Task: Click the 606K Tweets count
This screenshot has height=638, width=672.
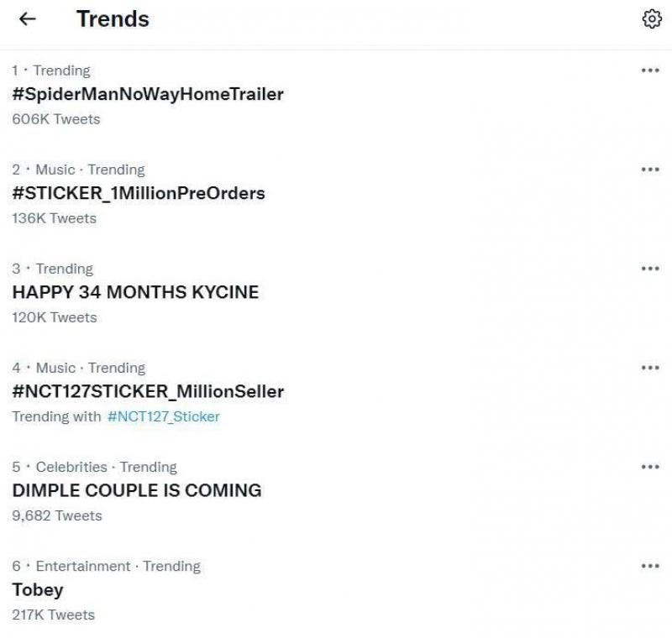Action: 56,119
